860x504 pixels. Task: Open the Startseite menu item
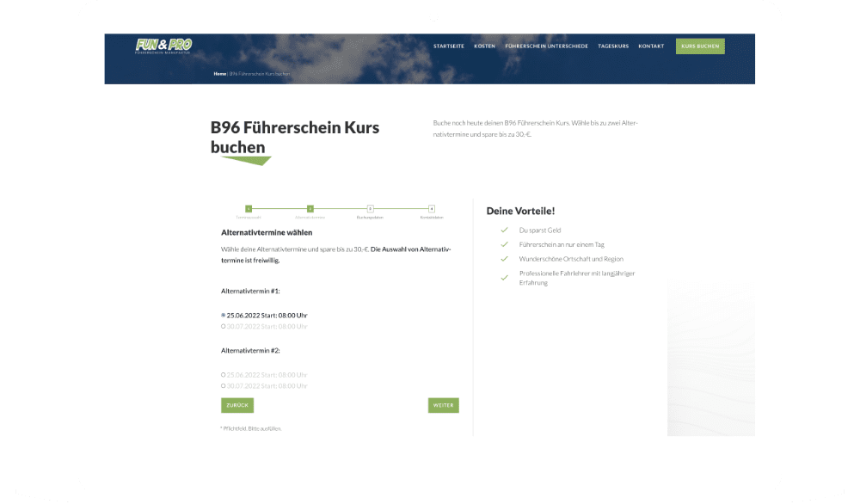point(449,46)
